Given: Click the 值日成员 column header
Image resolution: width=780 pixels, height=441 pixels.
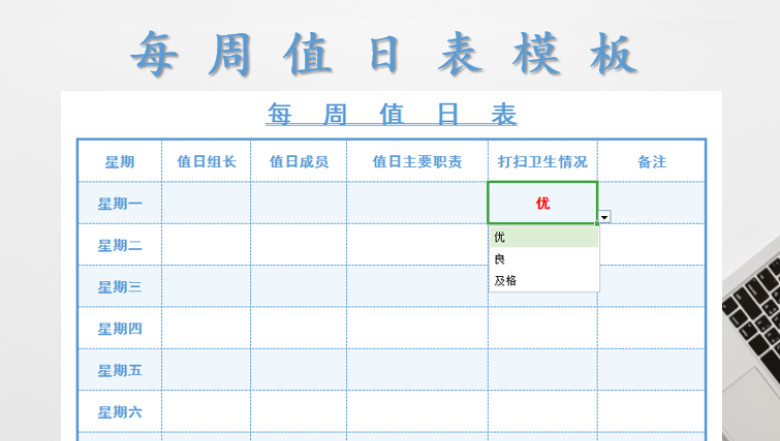Looking at the screenshot, I should [x=298, y=162].
